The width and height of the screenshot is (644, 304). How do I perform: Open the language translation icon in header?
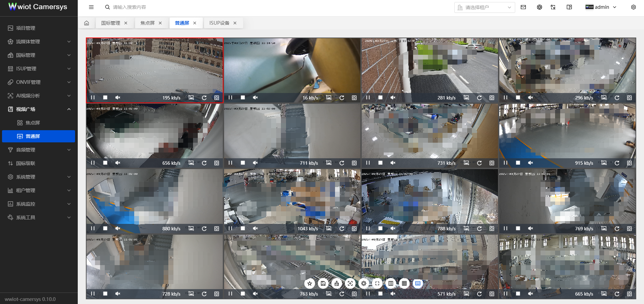[553, 7]
